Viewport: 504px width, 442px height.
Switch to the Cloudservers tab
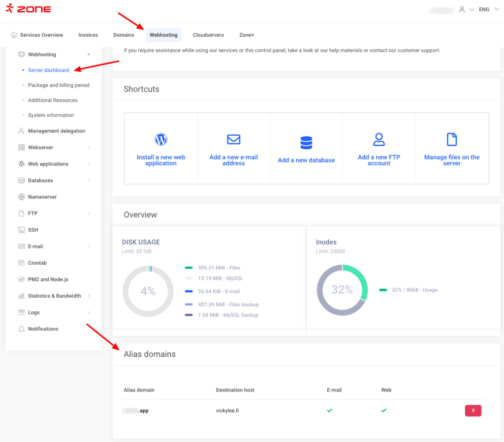(x=208, y=35)
